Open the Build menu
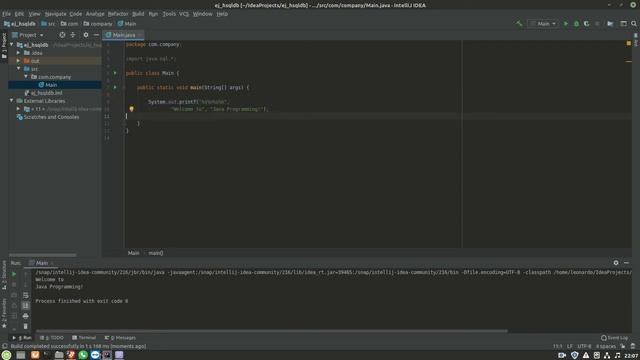This screenshot has height=360, width=640. [138, 14]
